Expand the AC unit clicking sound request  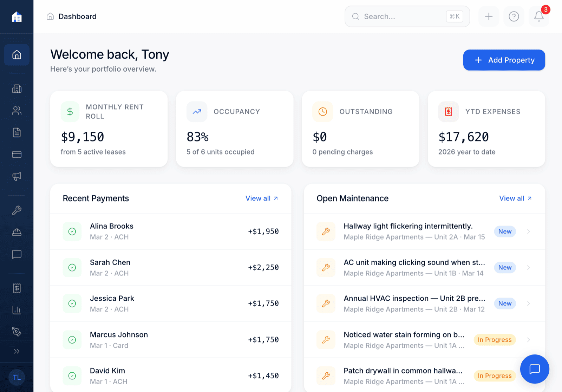[x=528, y=268]
